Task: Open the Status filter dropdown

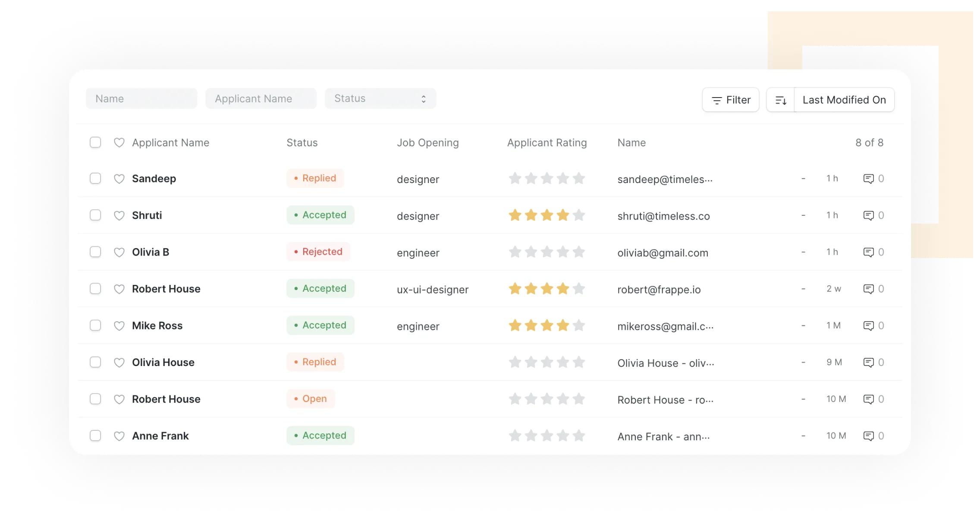Action: pos(380,98)
